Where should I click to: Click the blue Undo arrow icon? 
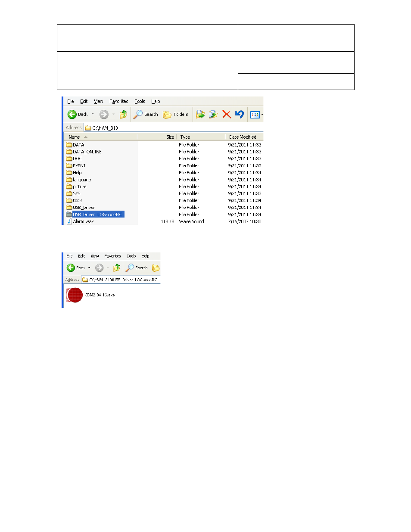point(240,115)
